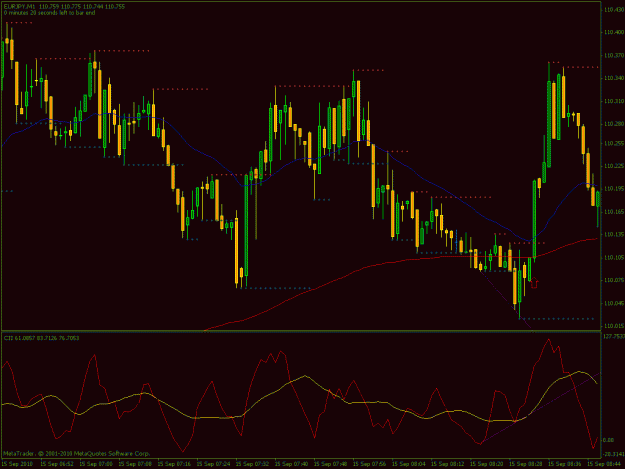This screenshot has width=625, height=469.
Task: Select the 15 Sep 08:44 time label
Action: 603,464
